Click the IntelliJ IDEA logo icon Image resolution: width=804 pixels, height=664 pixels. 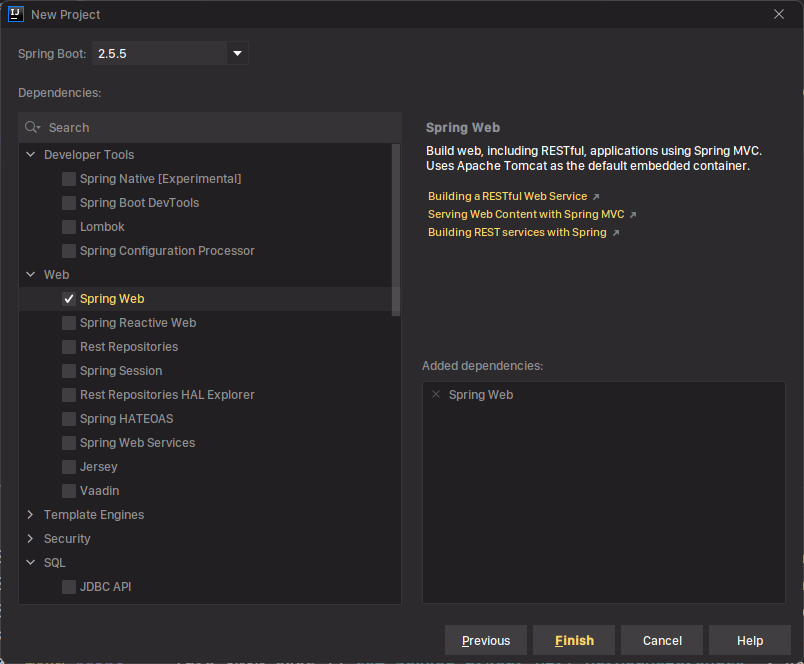16,14
